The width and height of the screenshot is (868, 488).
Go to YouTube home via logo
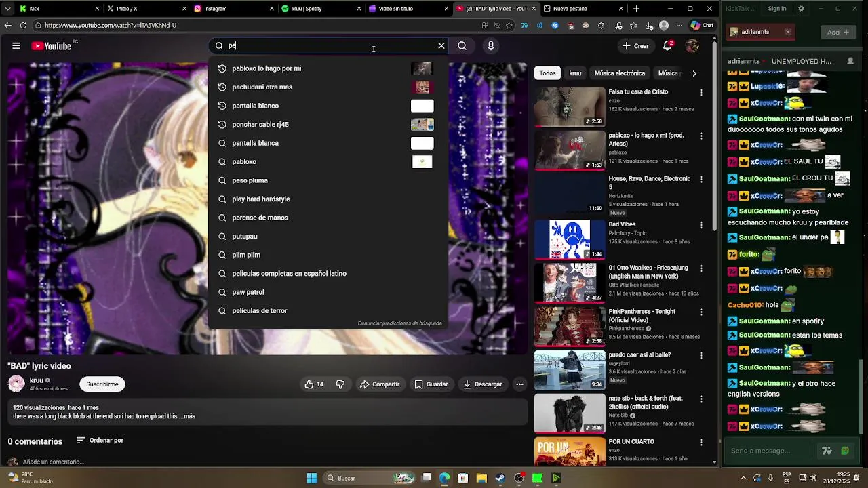pos(52,46)
